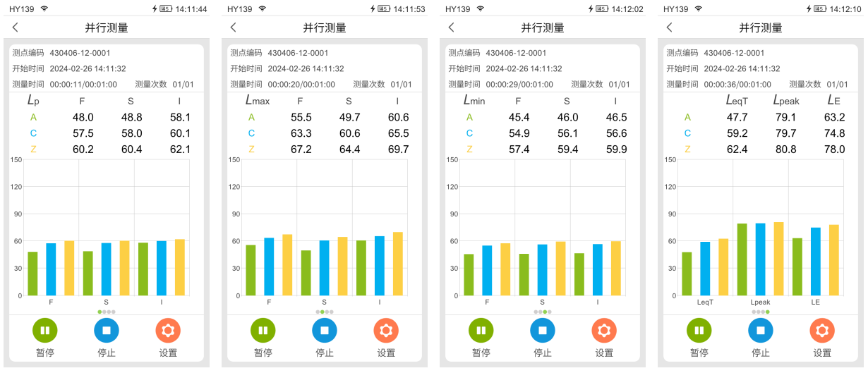
Task: Tap pause icon on the Lmax screen
Action: click(x=263, y=330)
